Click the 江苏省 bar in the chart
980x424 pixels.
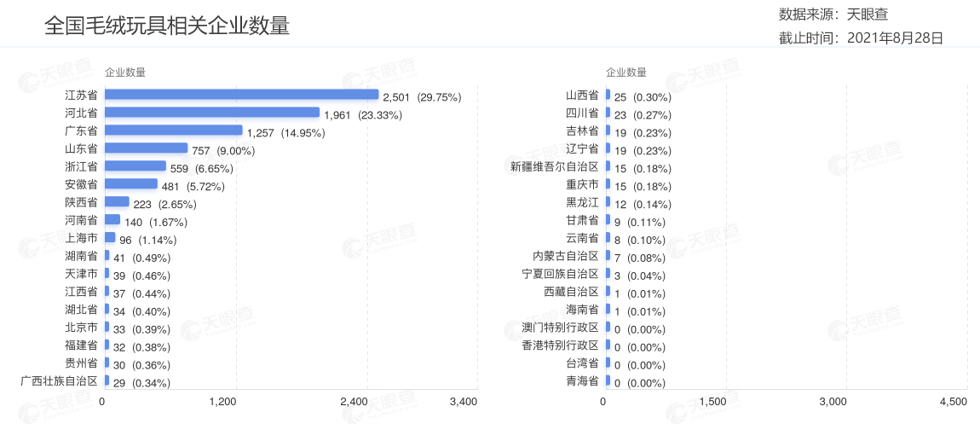241,95
